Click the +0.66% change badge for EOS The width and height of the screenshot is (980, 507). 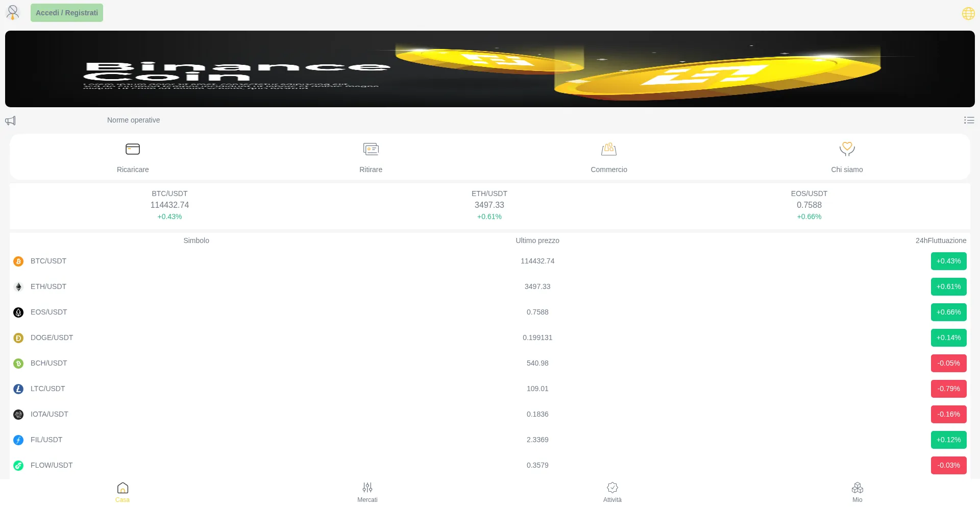click(x=948, y=312)
